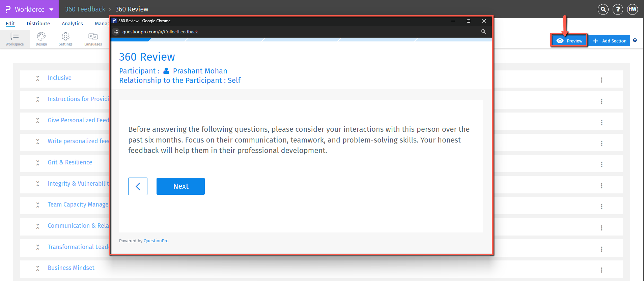Click the Prashant Mohan participant name
Screen dimensions: 644x281
tap(200, 71)
